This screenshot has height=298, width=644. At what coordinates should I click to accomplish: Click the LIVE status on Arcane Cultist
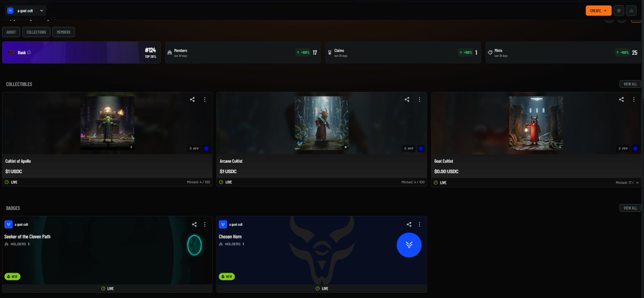coord(226,182)
